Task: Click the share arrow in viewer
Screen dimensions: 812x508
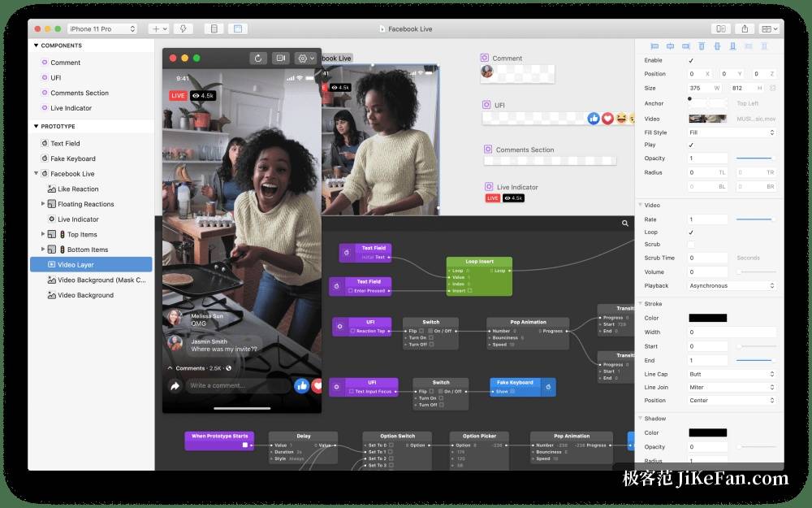Action: point(175,385)
